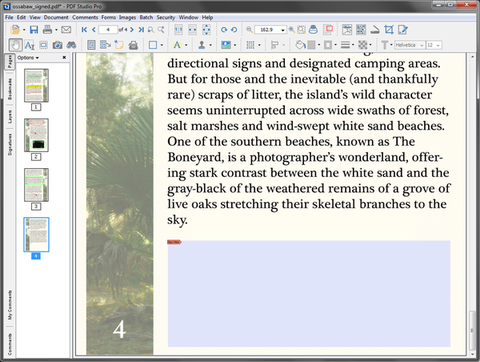Image resolution: width=480 pixels, height=362 pixels.
Task: Click the Crop pages tool icon
Action: coord(389,30)
